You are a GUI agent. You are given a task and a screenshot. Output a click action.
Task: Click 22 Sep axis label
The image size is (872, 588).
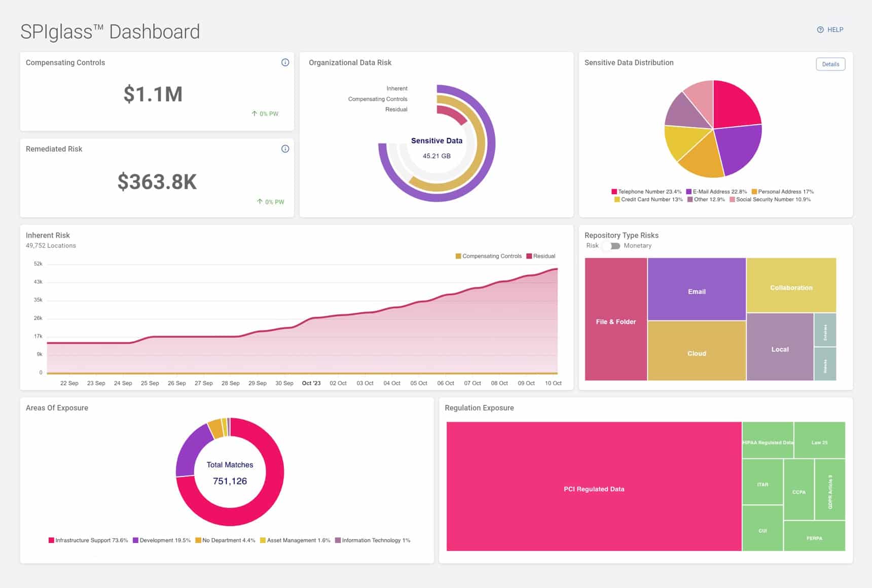69,383
